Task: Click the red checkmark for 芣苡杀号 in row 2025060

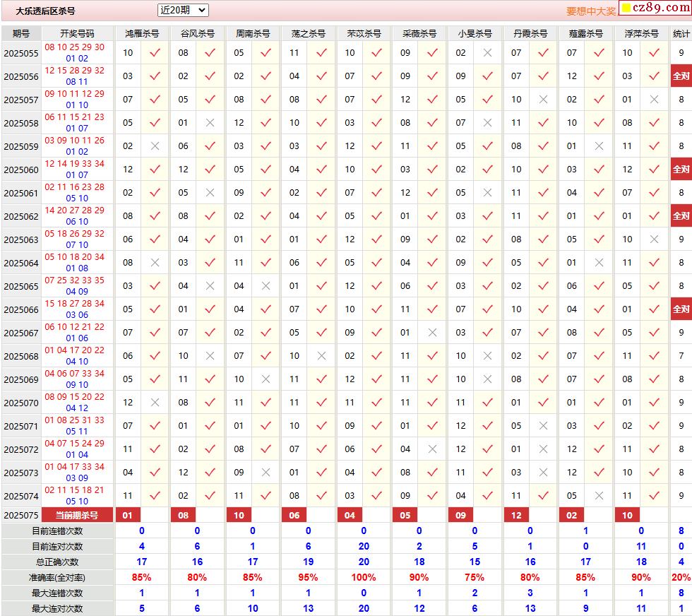Action: (377, 169)
